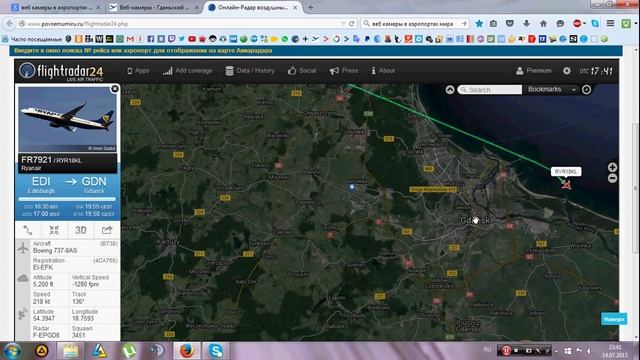Close the FR7921 flight panel
This screenshot has width=640, height=360.
(x=115, y=89)
